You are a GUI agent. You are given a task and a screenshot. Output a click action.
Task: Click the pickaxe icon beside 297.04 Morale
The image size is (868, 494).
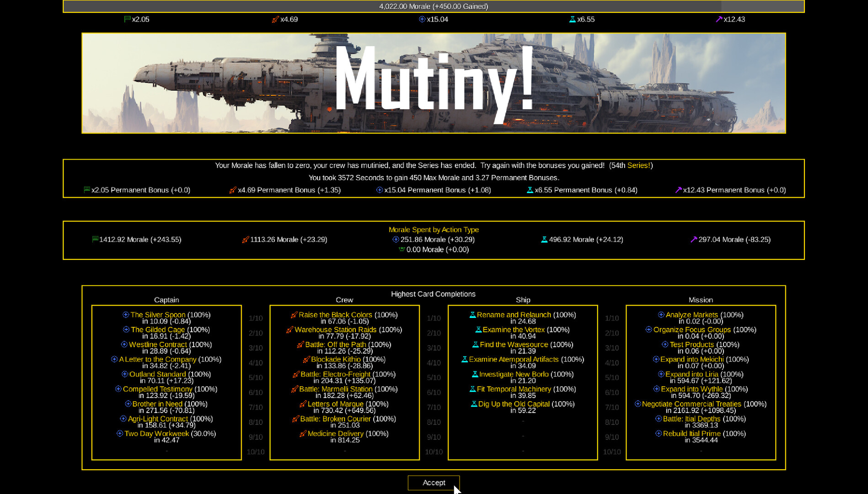coord(694,239)
